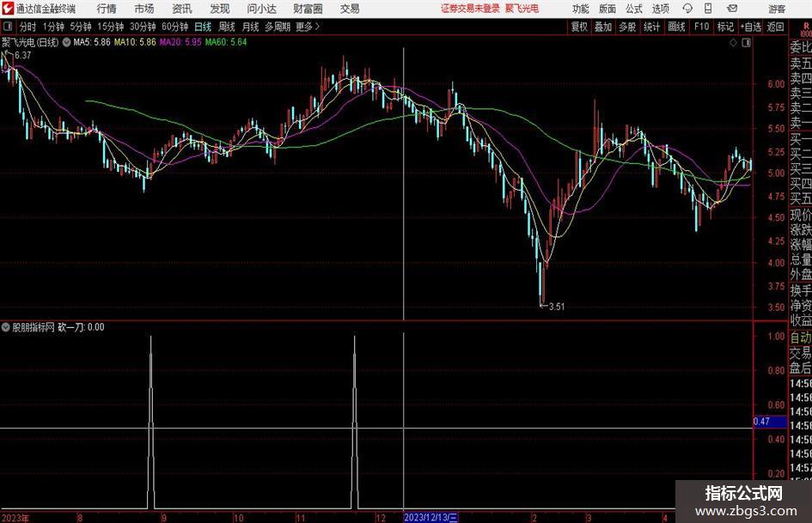Open the 市场 menu
The width and height of the screenshot is (812, 523).
coord(144,9)
